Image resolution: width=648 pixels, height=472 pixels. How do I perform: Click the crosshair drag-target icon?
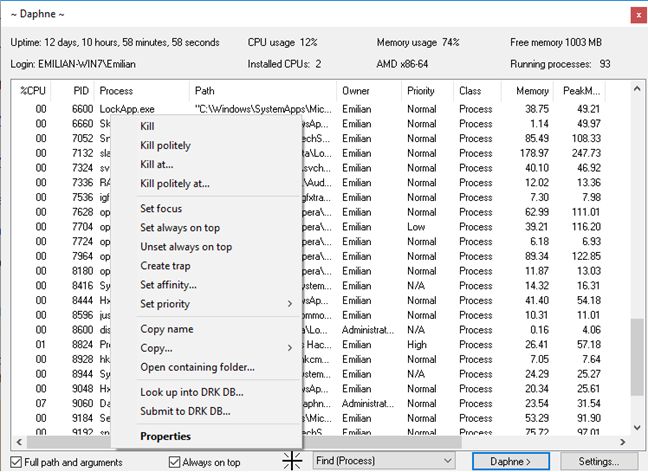pyautogui.click(x=292, y=461)
